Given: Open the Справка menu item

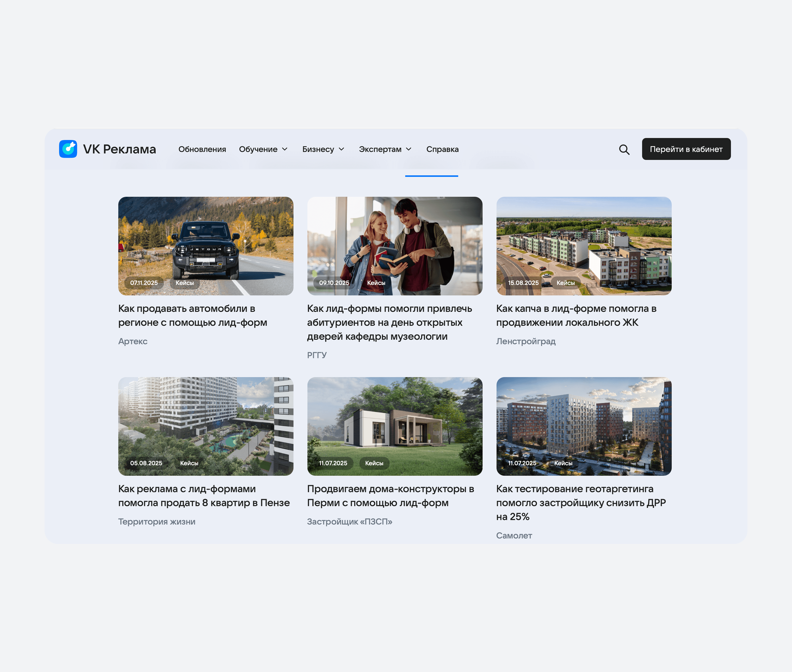Looking at the screenshot, I should (x=442, y=149).
